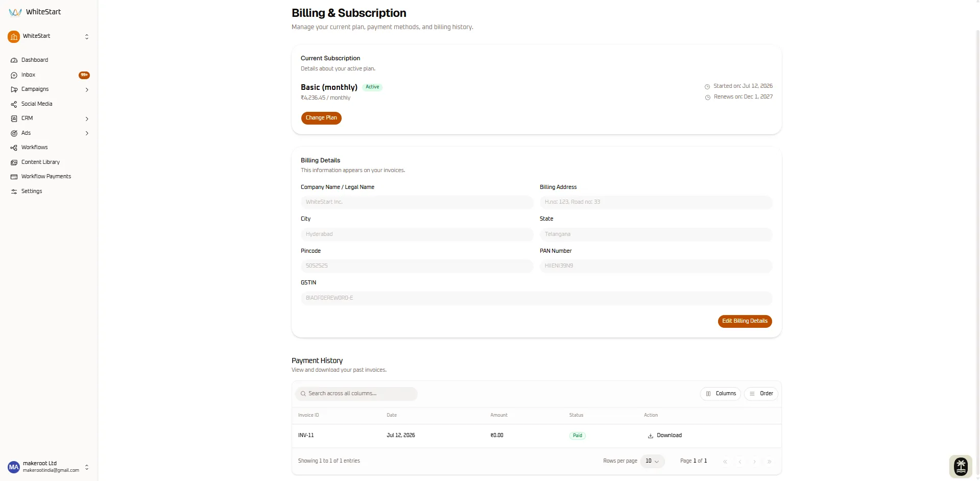Download invoice INV-11
Screen dimensions: 980x481
[x=665, y=436]
